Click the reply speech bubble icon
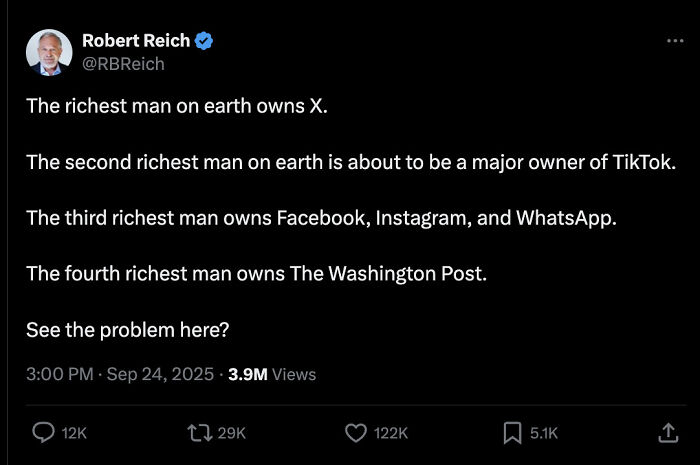The width and height of the screenshot is (700, 465). point(44,432)
